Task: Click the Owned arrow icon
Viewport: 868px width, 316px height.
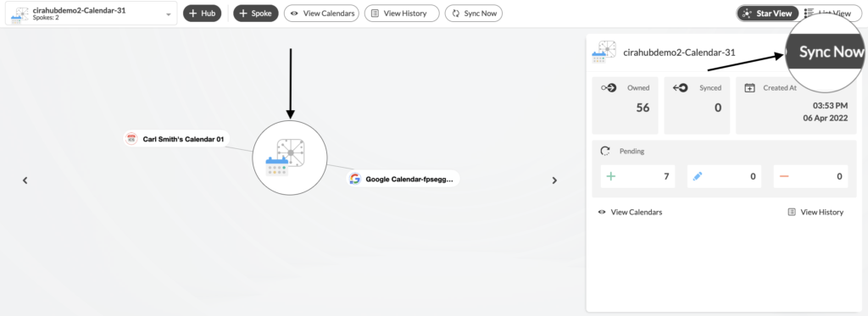Action: click(609, 87)
